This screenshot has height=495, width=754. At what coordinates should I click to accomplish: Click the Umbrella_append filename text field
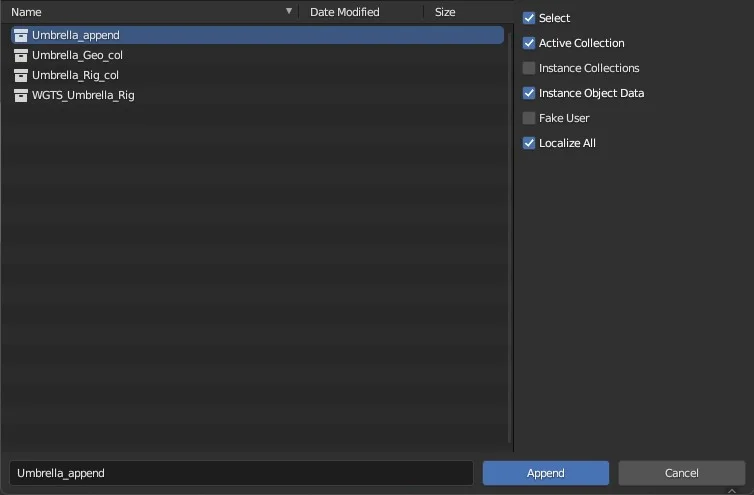(240, 473)
